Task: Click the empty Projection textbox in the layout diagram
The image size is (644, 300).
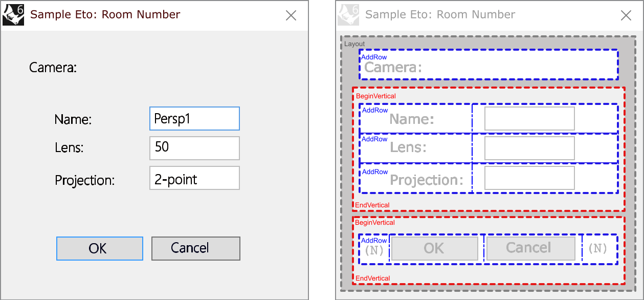Action: [529, 178]
